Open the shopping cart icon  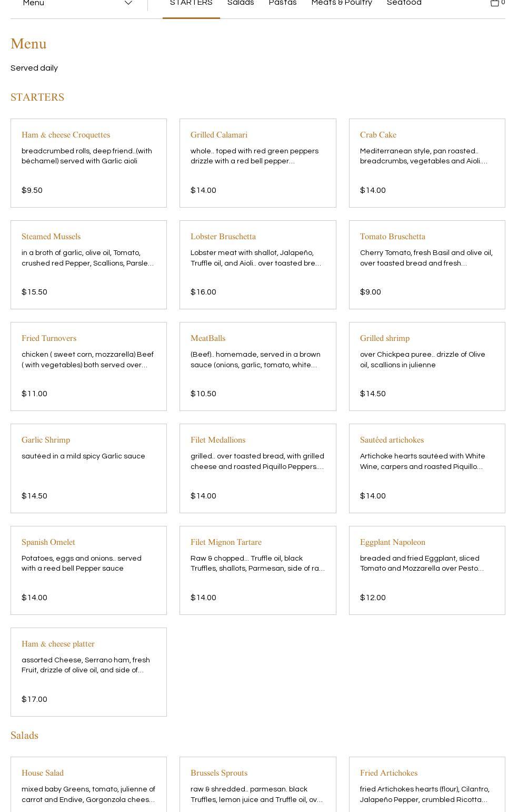(x=495, y=3)
